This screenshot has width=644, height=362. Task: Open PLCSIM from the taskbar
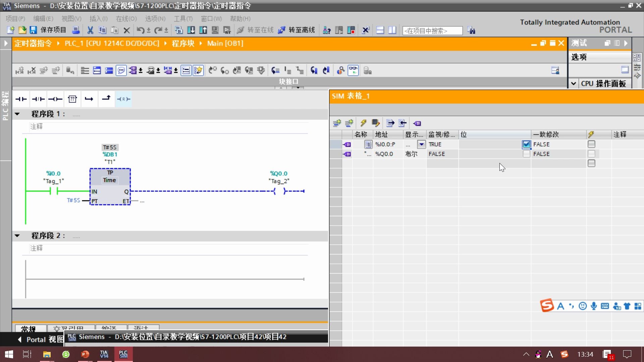pos(123,354)
